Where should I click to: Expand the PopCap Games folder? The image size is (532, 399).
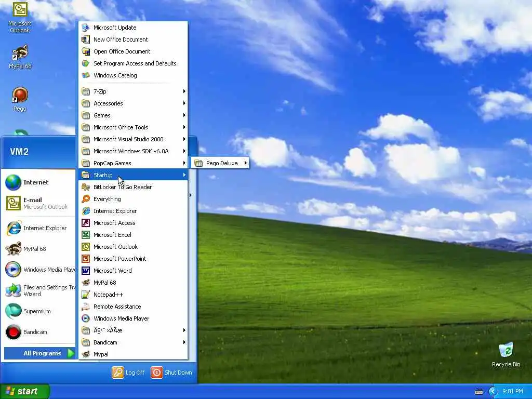133,163
